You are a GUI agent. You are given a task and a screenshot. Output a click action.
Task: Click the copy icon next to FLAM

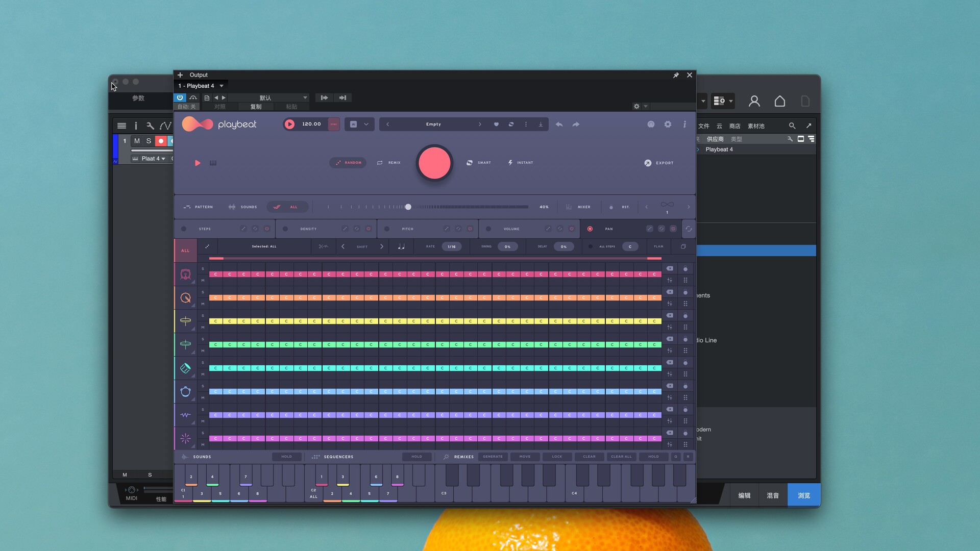(683, 246)
